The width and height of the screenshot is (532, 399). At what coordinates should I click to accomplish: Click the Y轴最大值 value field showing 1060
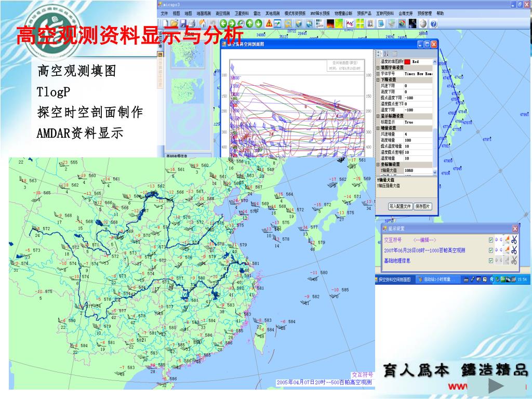pyautogui.click(x=418, y=170)
